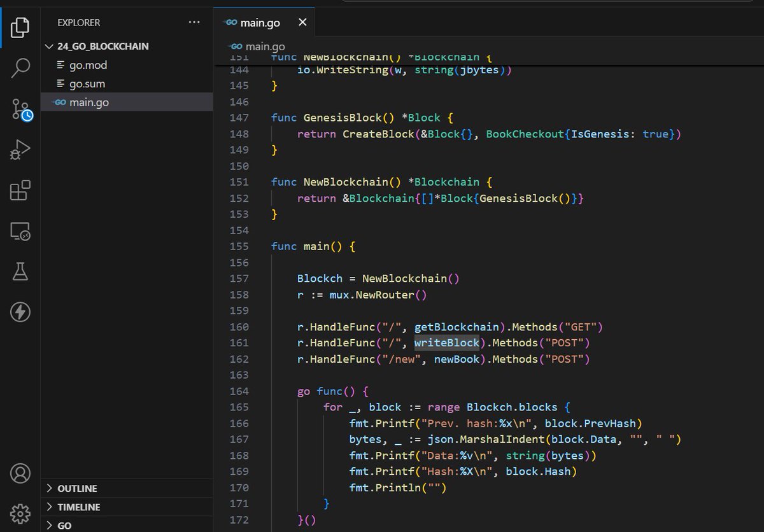Open the Run and Debug view

pos(20,150)
